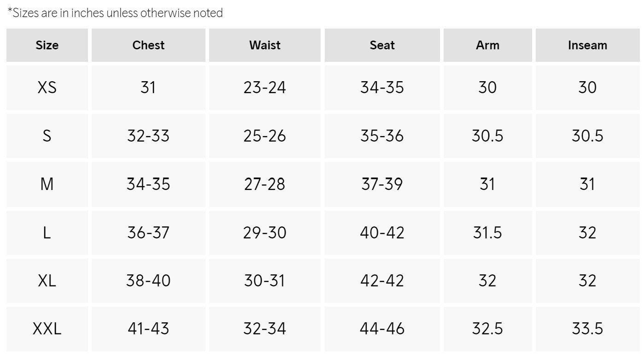Select the XS size row label
644x356 pixels.
(47, 87)
